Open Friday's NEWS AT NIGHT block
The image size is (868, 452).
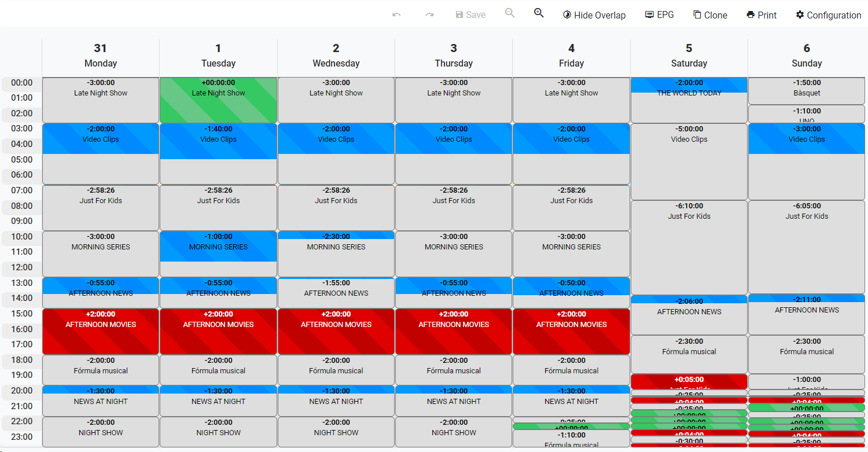pos(571,404)
